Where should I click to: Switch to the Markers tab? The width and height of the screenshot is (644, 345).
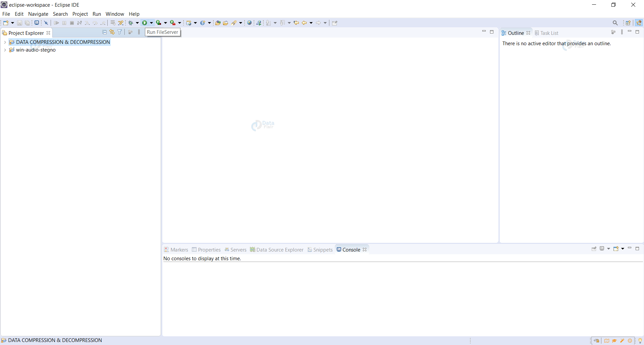pyautogui.click(x=176, y=250)
